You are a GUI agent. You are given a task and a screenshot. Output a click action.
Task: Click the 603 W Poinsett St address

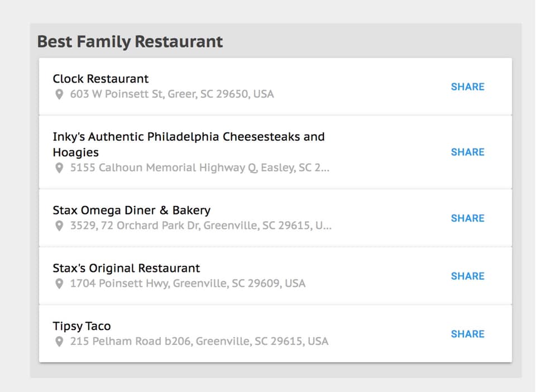(x=172, y=94)
